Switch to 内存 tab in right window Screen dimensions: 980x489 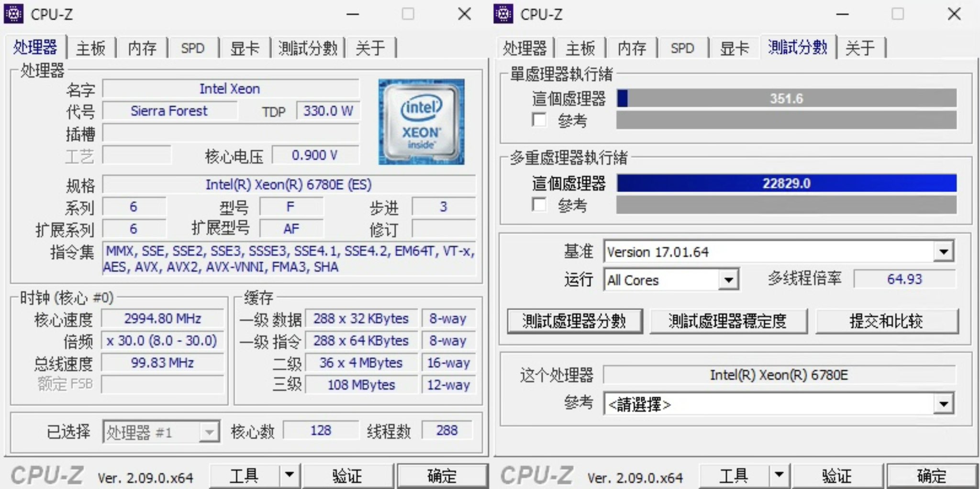coord(632,48)
